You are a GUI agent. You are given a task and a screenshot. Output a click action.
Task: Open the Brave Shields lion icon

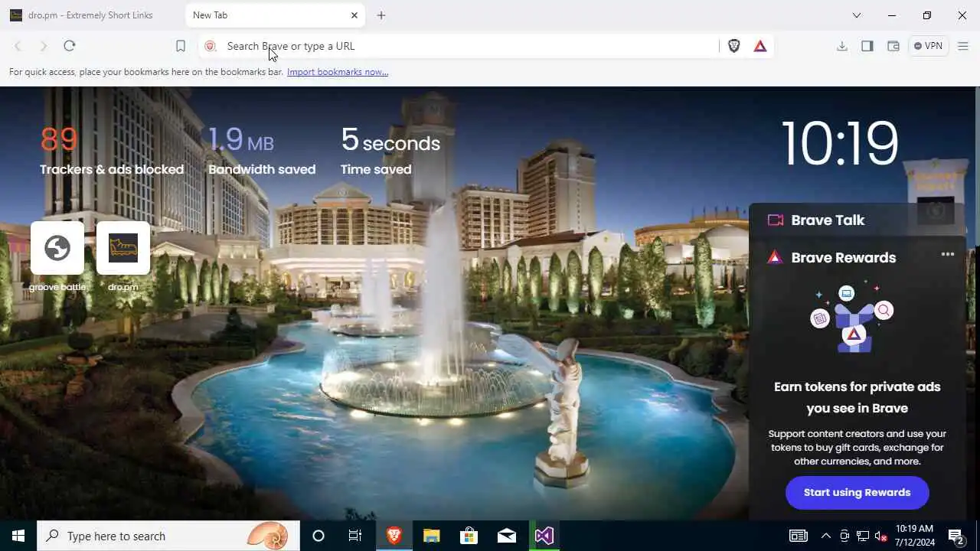tap(733, 46)
